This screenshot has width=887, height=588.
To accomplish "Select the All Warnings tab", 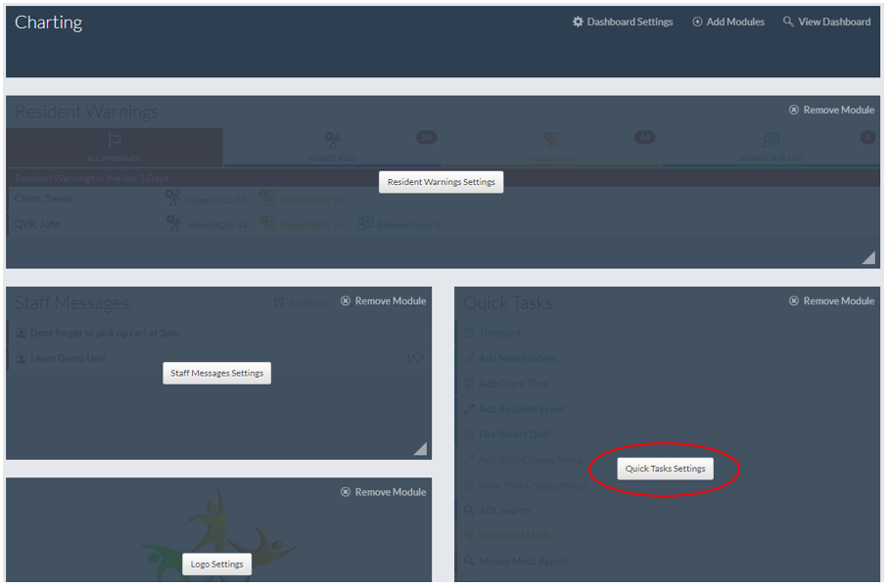I will [115, 147].
